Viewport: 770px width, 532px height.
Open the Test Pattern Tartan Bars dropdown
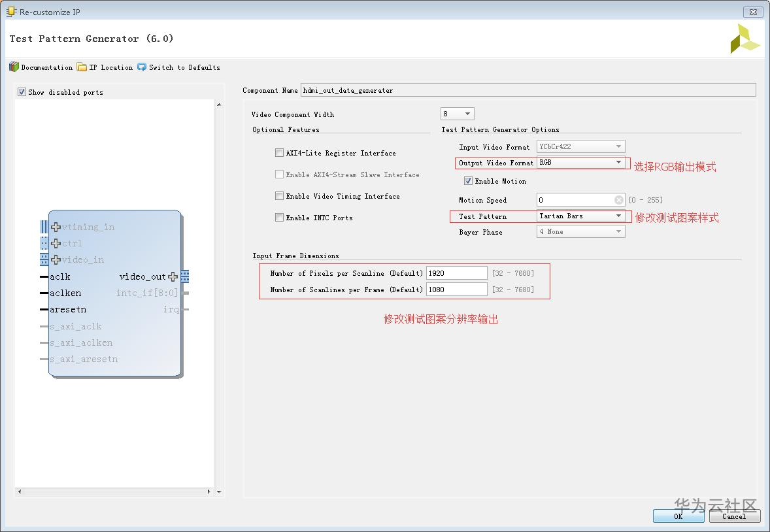tap(580, 216)
